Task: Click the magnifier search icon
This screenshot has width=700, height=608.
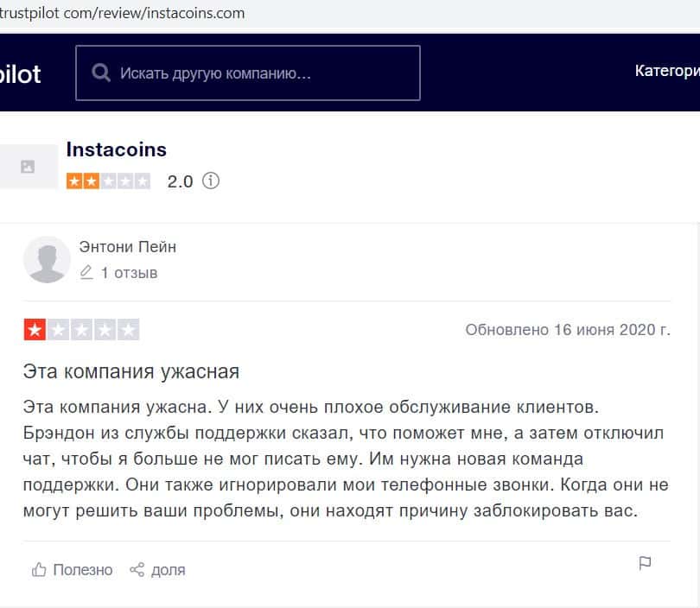Action: [x=101, y=73]
